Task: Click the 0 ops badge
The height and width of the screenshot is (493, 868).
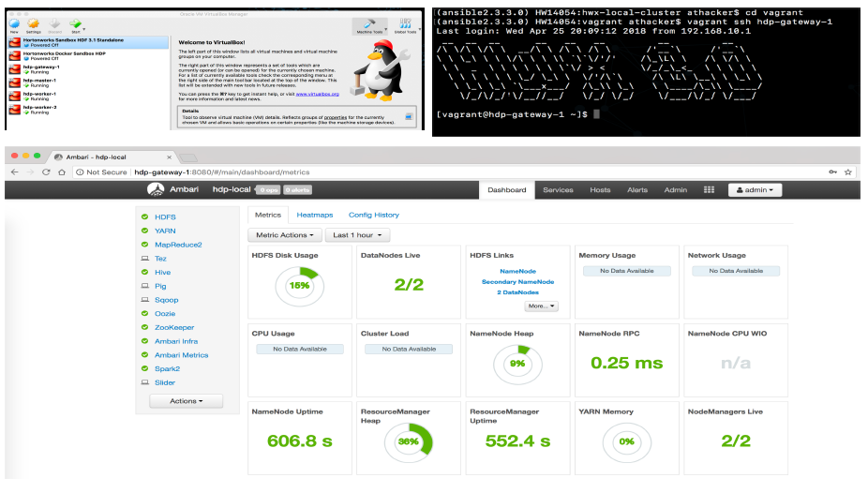Action: [x=270, y=189]
